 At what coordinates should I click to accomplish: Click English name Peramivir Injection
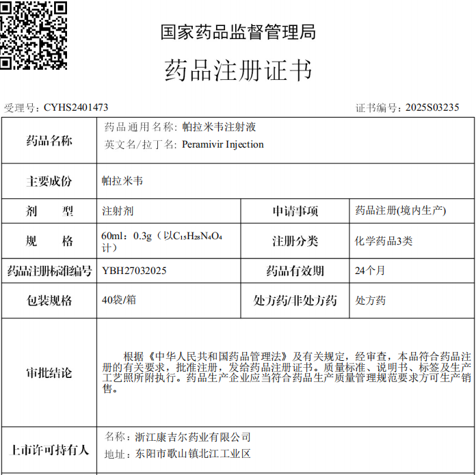click(x=223, y=144)
